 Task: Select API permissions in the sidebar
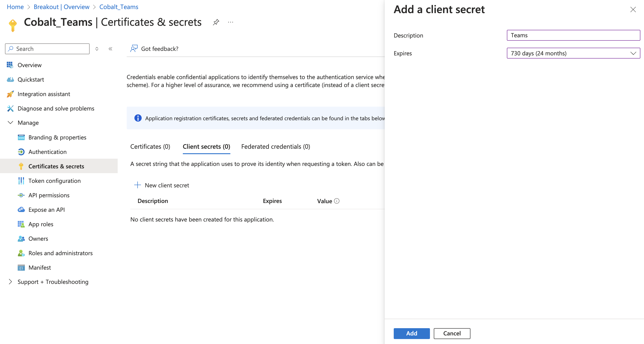(49, 195)
